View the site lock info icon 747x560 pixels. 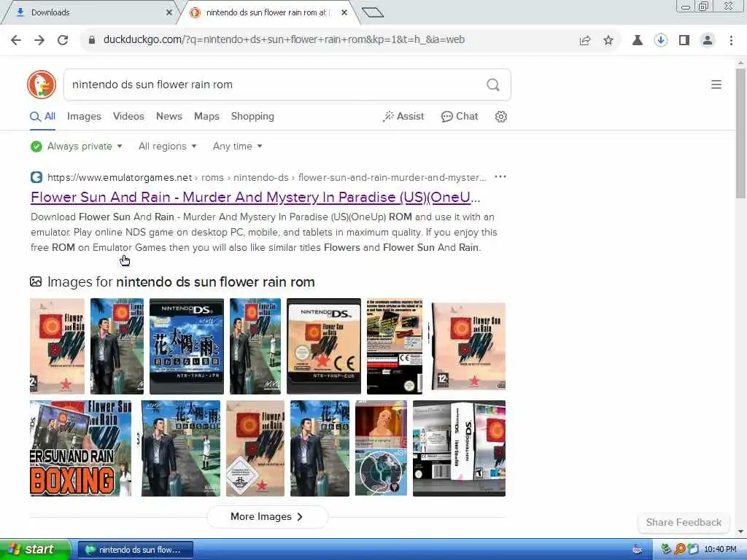91,40
